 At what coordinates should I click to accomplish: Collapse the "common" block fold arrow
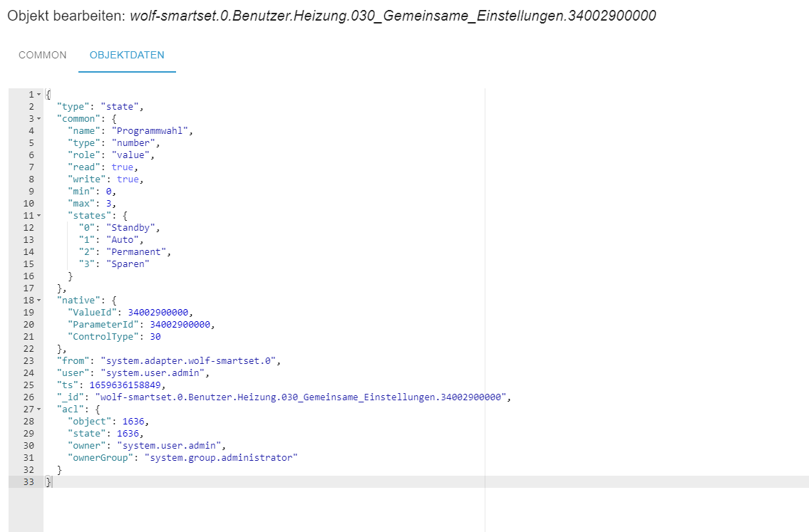click(x=38, y=118)
